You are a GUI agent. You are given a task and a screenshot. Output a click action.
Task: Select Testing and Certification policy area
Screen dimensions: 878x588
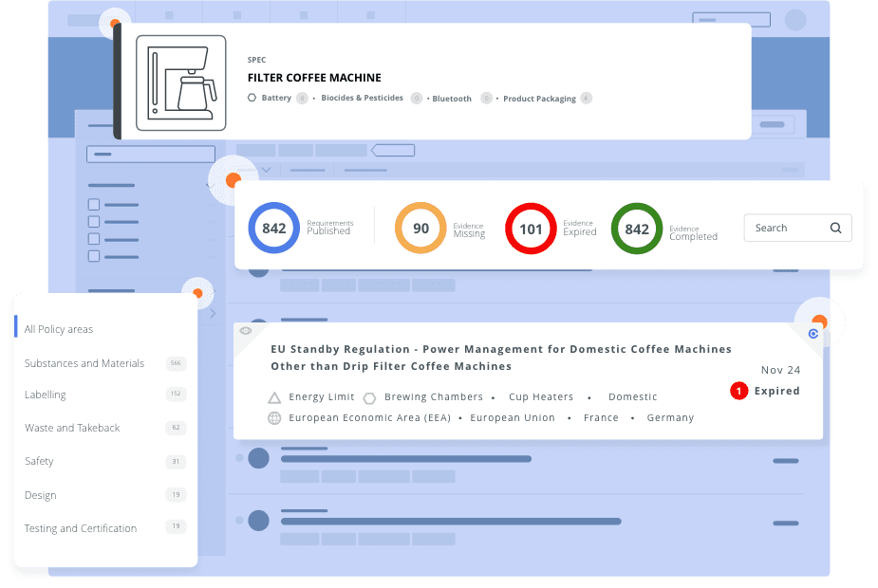[x=81, y=528]
